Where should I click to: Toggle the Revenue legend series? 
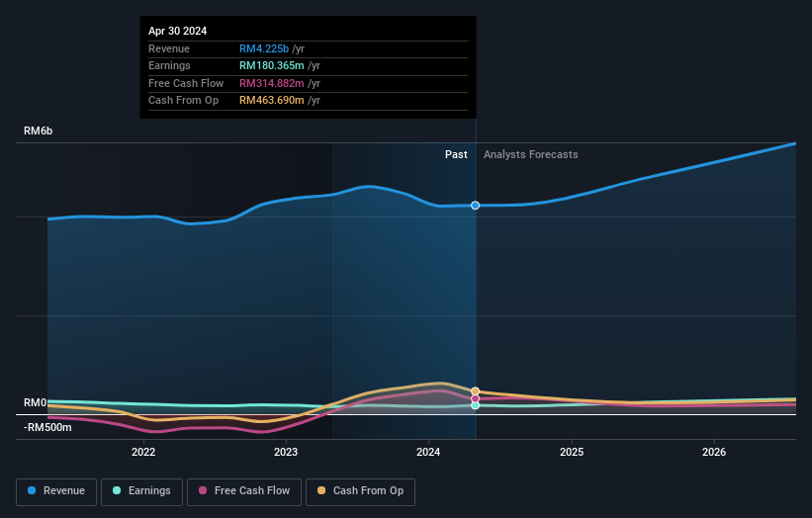[x=56, y=491]
